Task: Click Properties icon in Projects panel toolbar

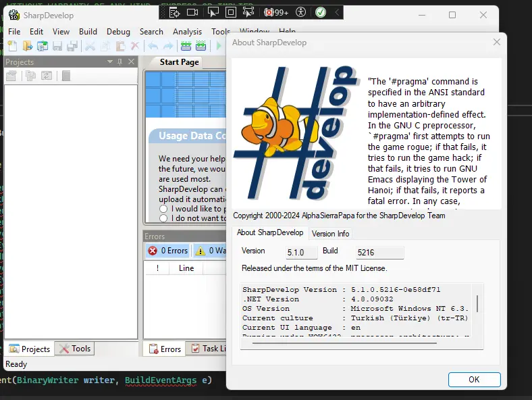Action: (11, 76)
